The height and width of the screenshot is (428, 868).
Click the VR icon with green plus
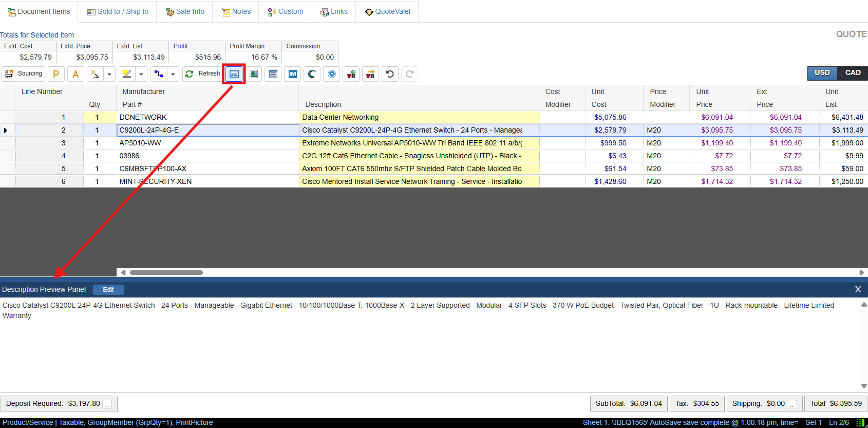(x=351, y=74)
